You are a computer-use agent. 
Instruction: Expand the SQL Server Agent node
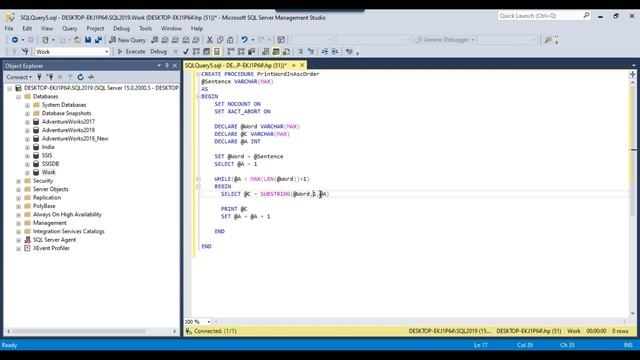pos(18,240)
